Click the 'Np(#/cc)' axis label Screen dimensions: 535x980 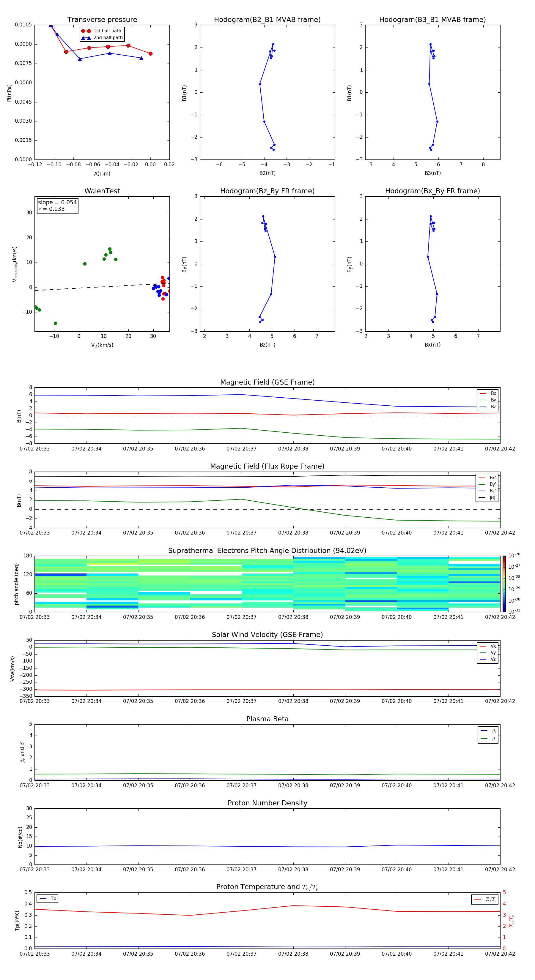click(20, 837)
